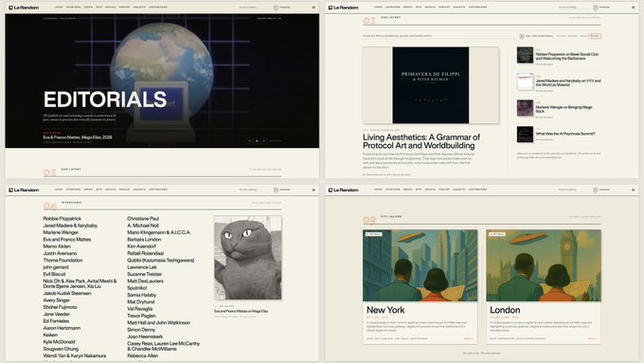Screen dimensions: 644x363
Task: Open the Rafaël Rozendaal interview
Action: click(146, 253)
